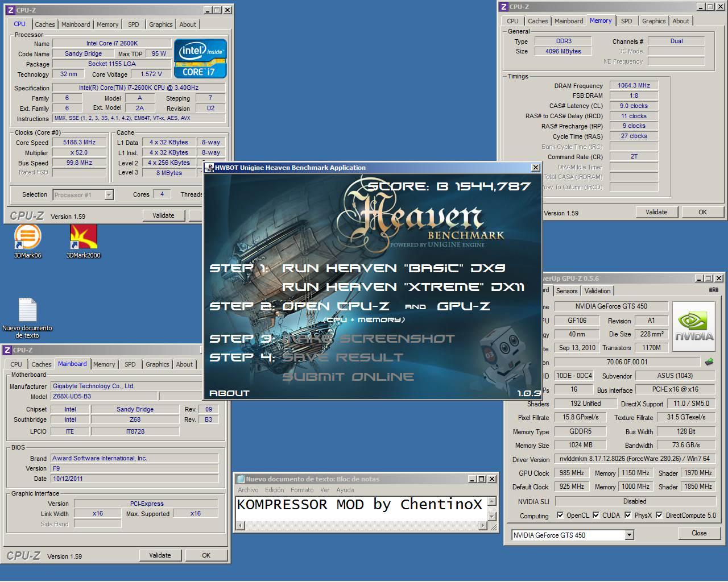Click in the Notepad text area
Screen dimensions: 728x582
[361, 508]
